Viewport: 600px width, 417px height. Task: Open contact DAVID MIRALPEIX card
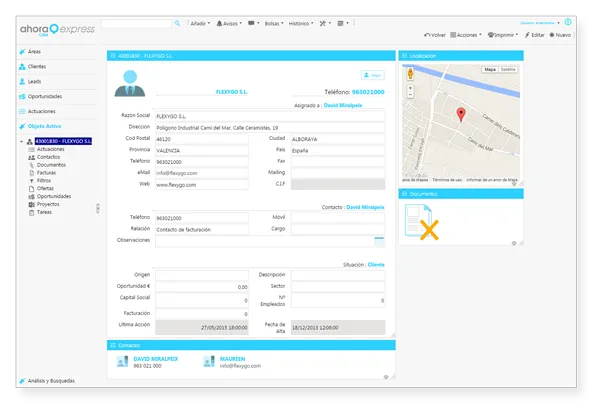click(147, 362)
